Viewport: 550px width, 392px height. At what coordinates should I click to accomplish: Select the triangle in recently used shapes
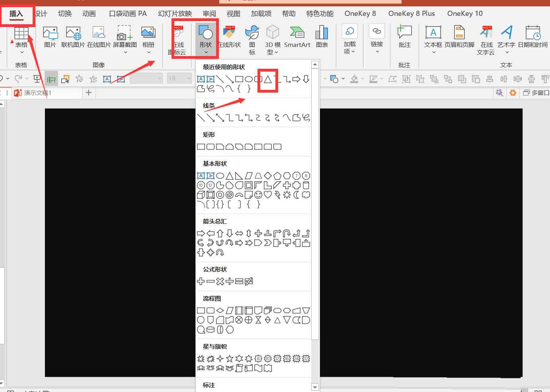[268, 79]
